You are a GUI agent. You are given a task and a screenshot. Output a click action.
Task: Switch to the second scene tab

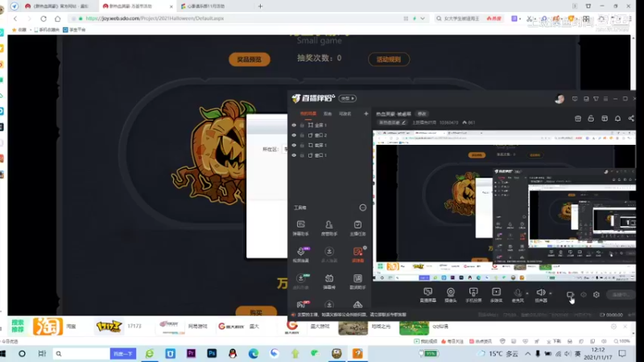[x=328, y=113]
